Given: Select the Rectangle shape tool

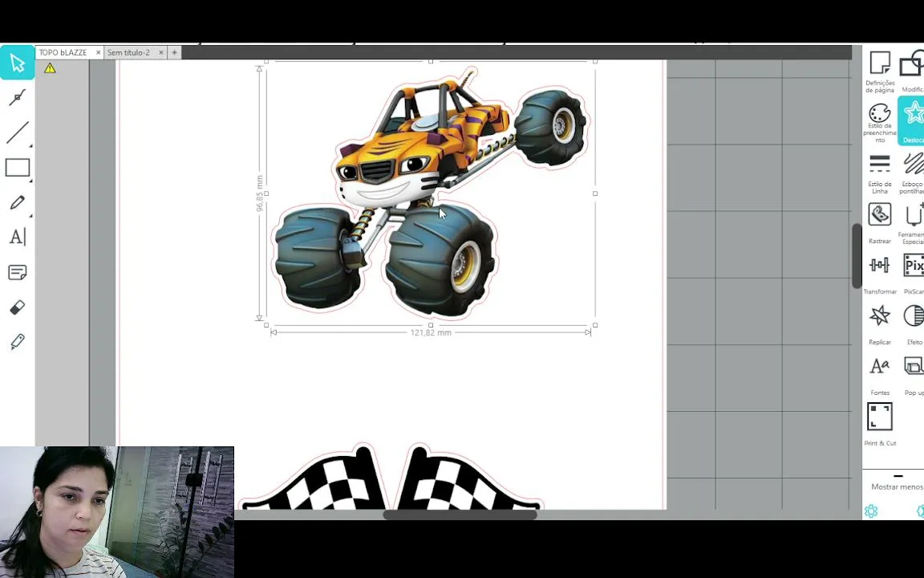Looking at the screenshot, I should [17, 168].
